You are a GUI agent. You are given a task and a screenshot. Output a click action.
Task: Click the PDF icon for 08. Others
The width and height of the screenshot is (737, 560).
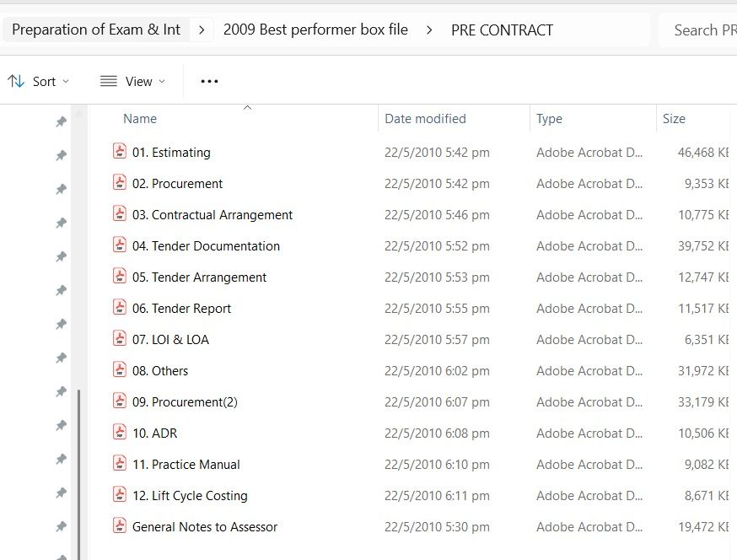pyautogui.click(x=120, y=369)
